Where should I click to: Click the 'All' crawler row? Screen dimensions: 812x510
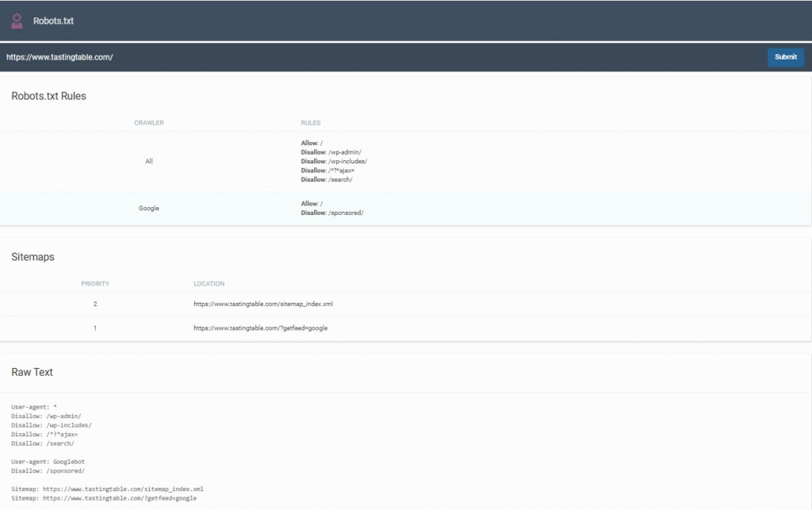(149, 161)
